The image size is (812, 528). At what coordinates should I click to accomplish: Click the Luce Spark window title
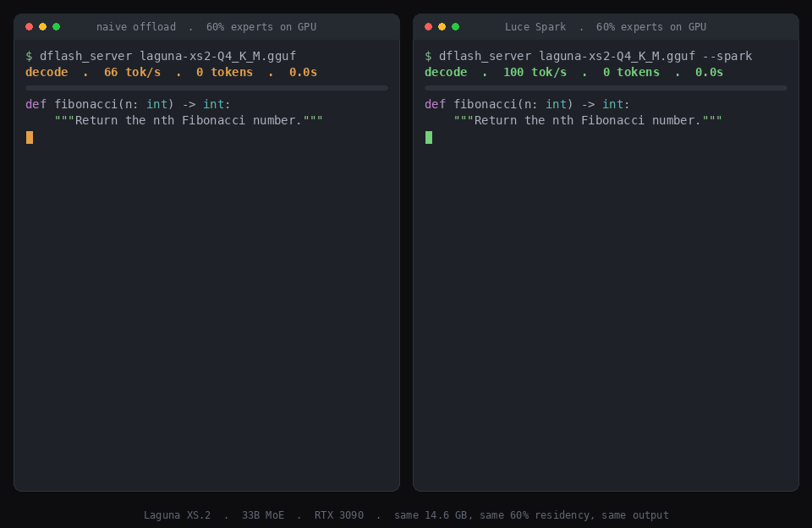606,27
